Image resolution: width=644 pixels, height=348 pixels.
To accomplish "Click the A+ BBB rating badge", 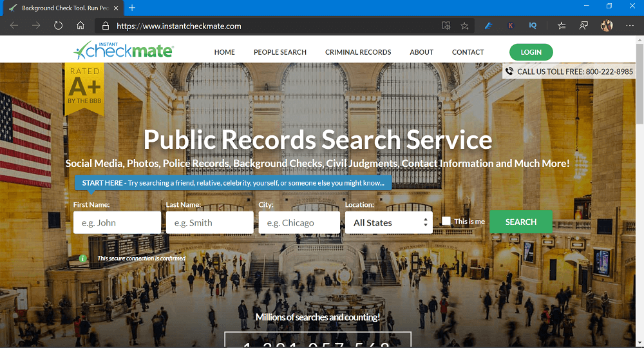I will pos(84,88).
